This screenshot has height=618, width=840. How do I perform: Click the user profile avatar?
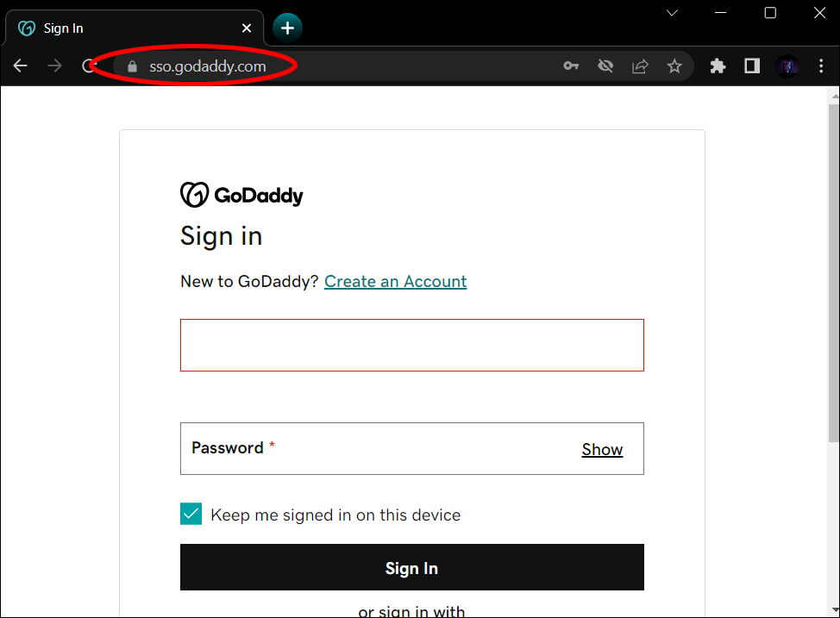[x=787, y=66]
